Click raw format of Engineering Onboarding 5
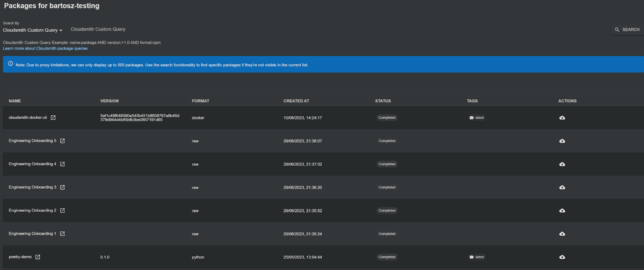This screenshot has height=270, width=644. click(x=195, y=141)
